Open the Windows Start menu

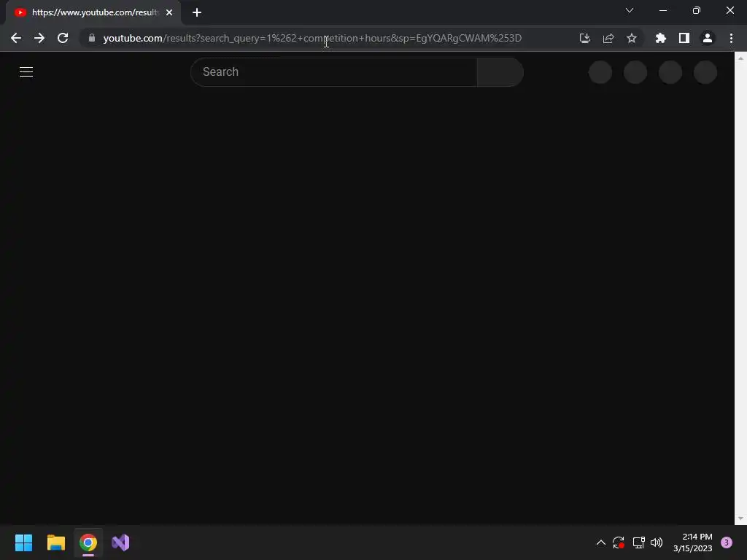pyautogui.click(x=23, y=542)
